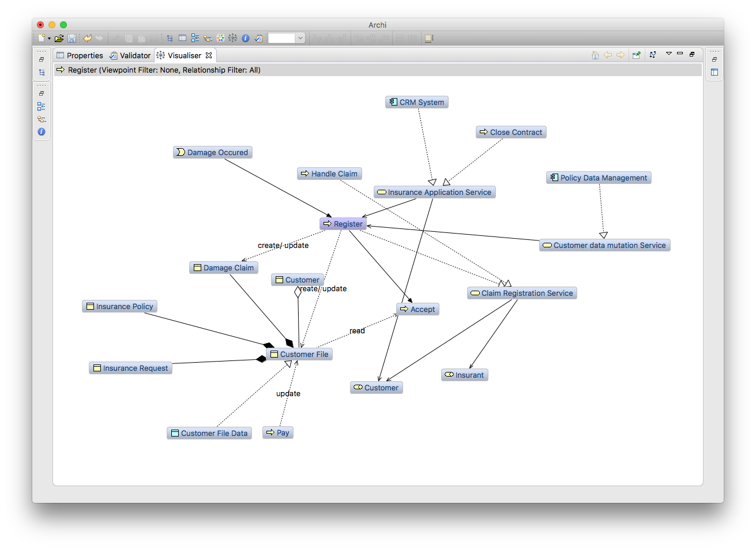Click the full screen icon at toolbar end
756x549 pixels.
(428, 38)
